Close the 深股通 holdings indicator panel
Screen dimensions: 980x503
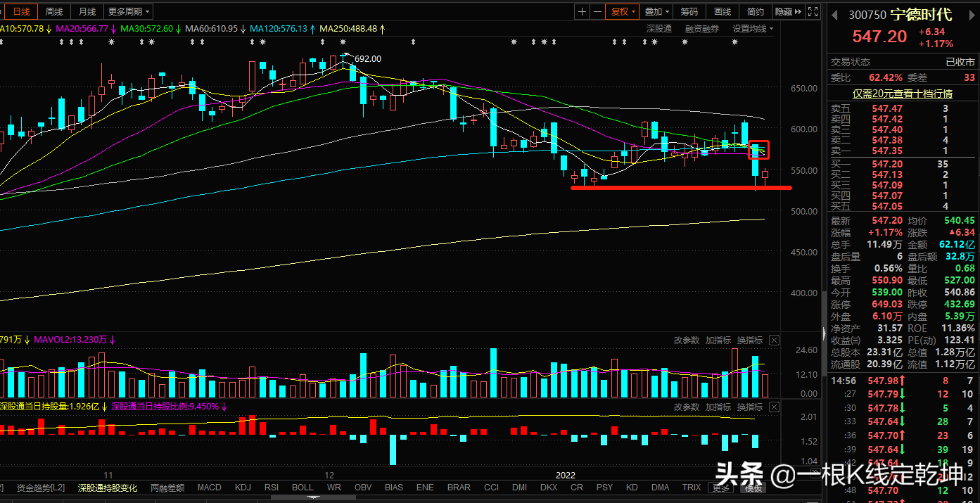click(x=774, y=407)
